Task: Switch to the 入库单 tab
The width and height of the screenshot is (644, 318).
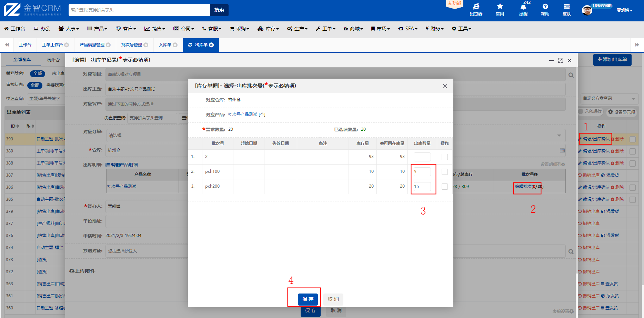Action: (x=165, y=45)
